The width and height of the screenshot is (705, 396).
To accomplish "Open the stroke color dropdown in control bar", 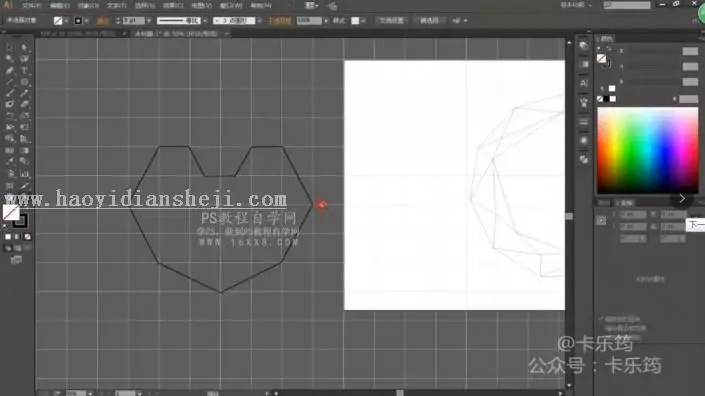I will click(86, 21).
